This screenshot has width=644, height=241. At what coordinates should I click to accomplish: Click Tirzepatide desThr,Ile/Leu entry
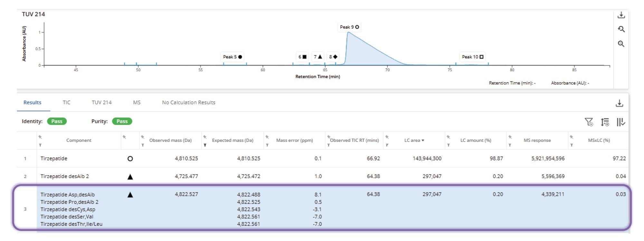(x=71, y=224)
